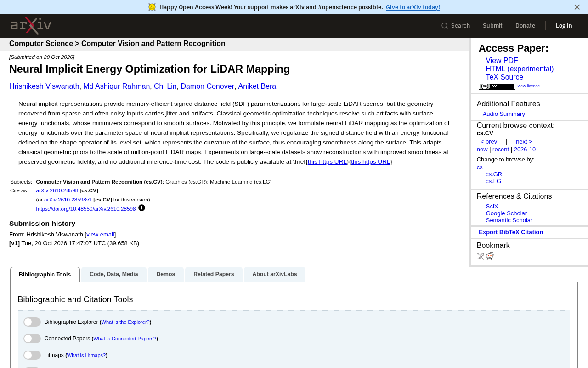Open Google Scholar citations link

(506, 213)
